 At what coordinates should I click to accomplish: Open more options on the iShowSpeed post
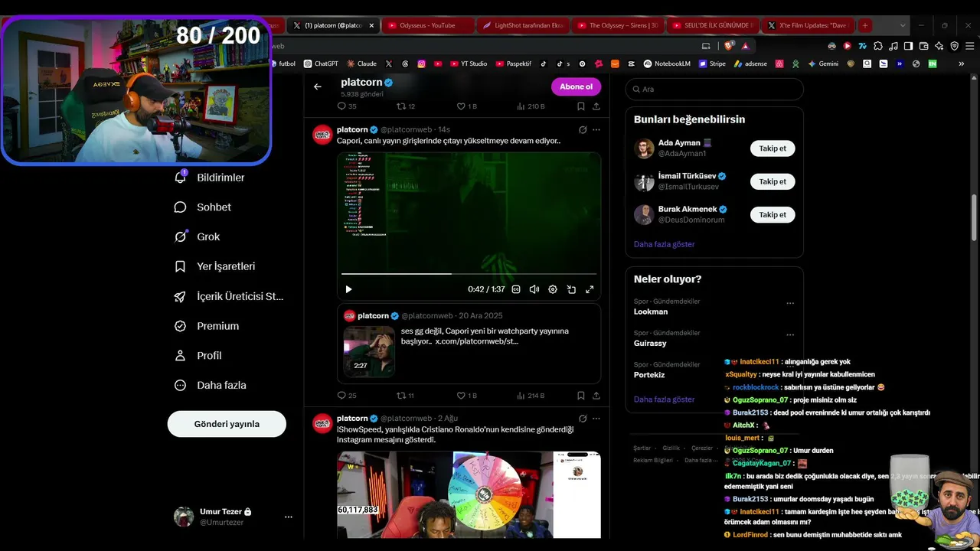[596, 419]
